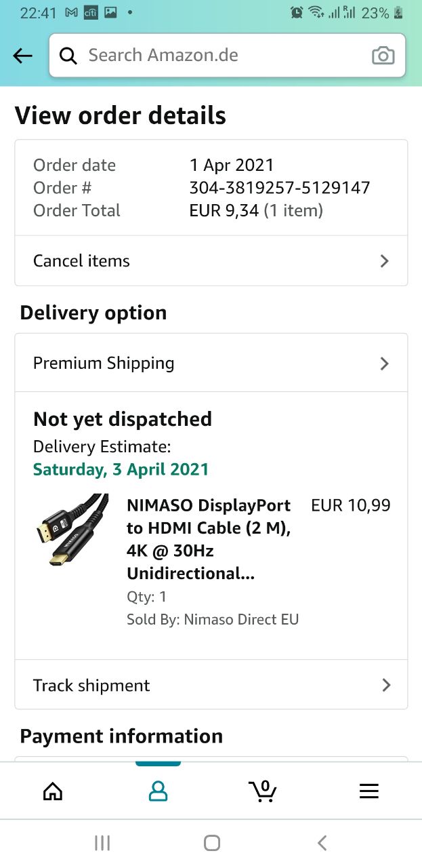
Task: Expand Premium Shipping chevron
Action: [x=384, y=363]
